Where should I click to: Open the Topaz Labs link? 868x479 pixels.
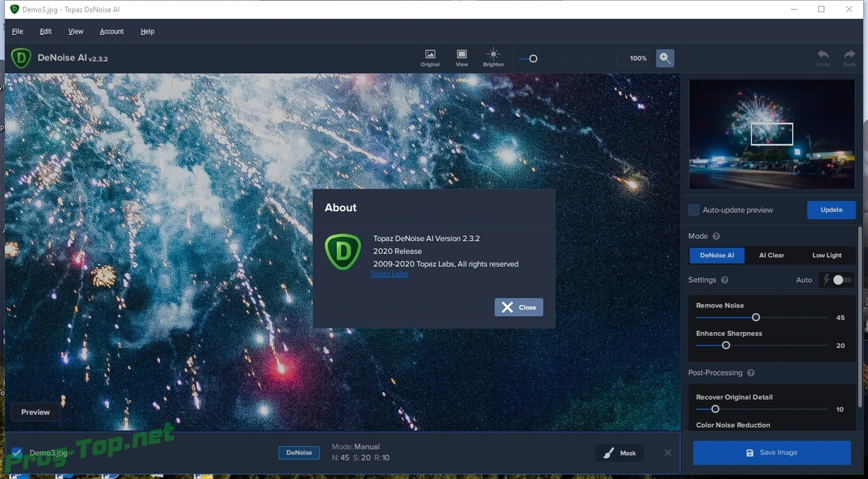pyautogui.click(x=389, y=274)
